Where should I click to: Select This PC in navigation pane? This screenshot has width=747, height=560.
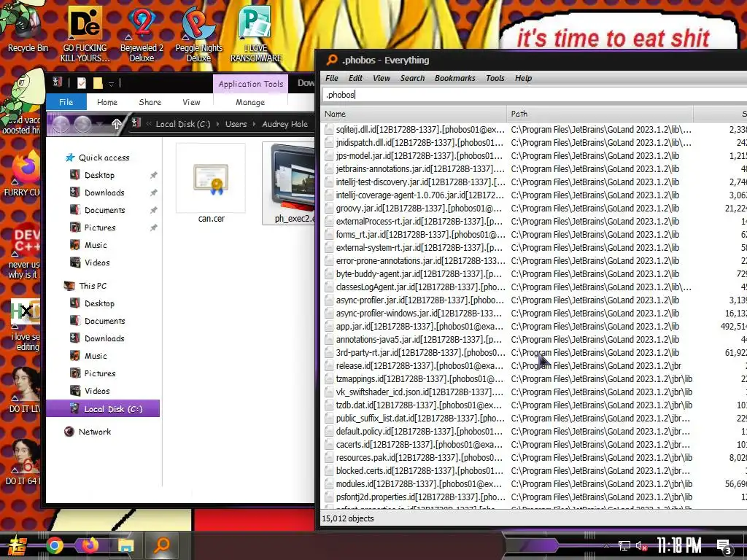point(93,286)
